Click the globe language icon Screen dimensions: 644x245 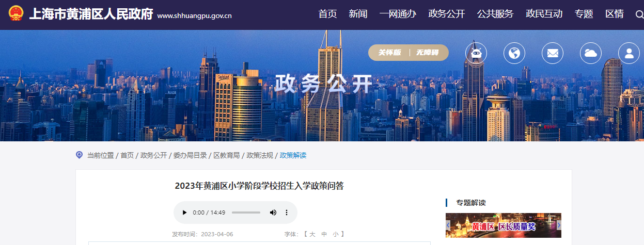pyautogui.click(x=514, y=53)
